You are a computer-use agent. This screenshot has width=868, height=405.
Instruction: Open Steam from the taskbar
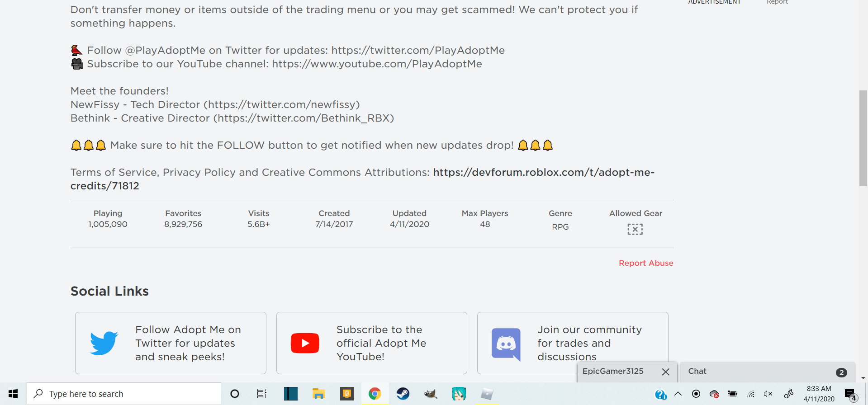point(403,394)
